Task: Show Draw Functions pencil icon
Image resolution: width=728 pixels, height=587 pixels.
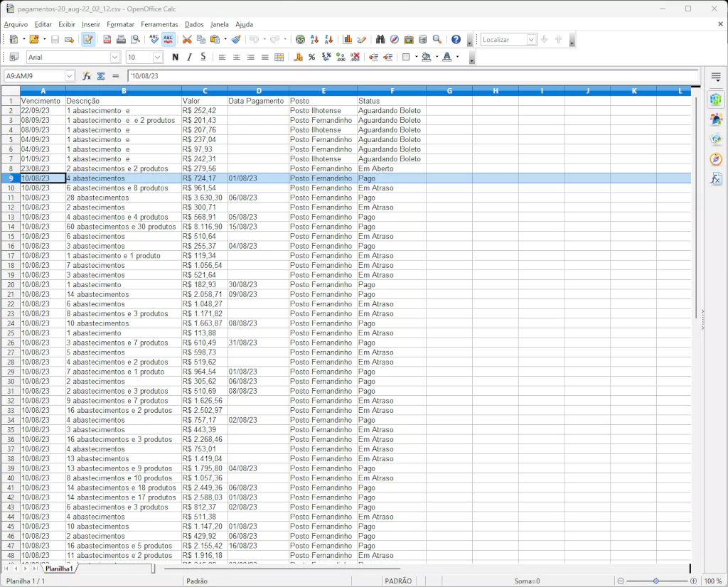Action: [362, 40]
